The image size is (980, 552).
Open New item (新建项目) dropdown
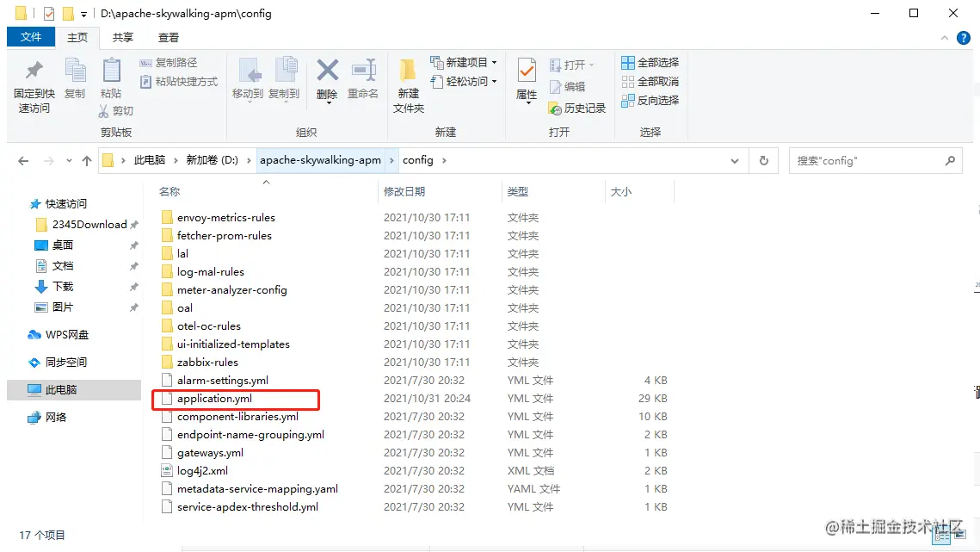pos(464,63)
